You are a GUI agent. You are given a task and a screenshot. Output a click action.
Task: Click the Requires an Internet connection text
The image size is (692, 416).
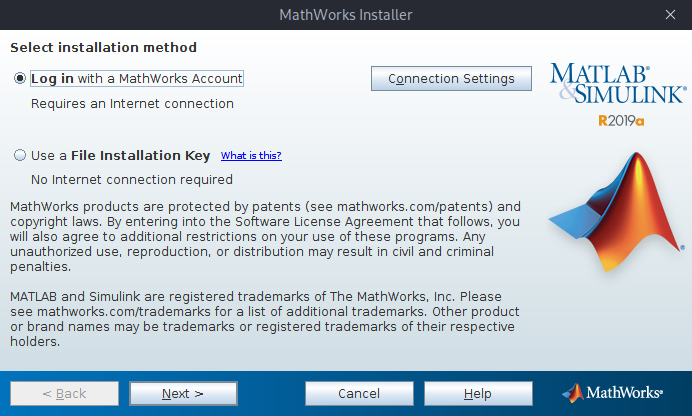[132, 104]
